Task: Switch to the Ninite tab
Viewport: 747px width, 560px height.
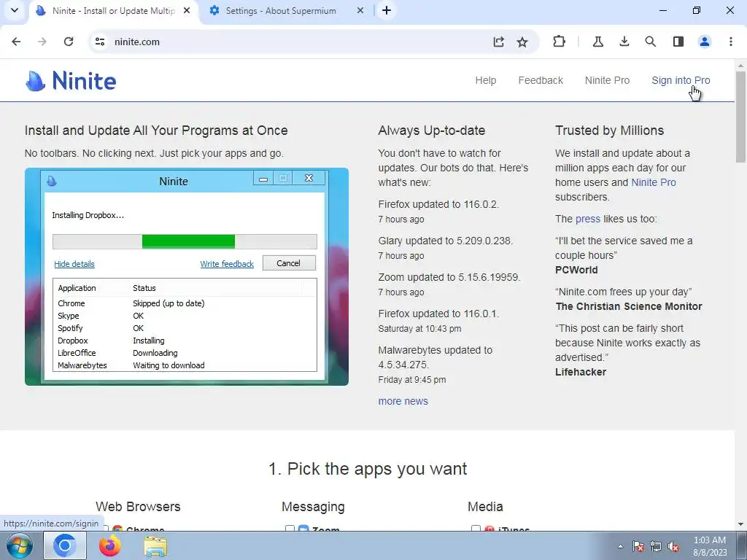Action: tap(114, 11)
